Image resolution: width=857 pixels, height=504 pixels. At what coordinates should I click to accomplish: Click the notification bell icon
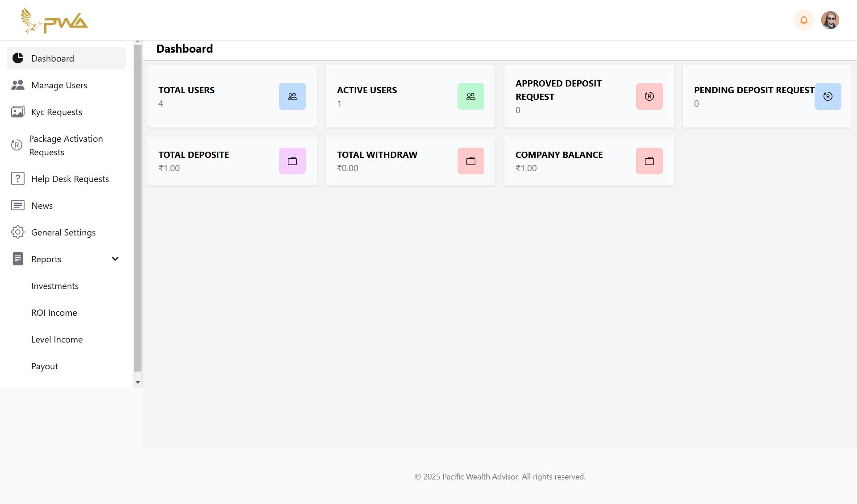click(803, 20)
